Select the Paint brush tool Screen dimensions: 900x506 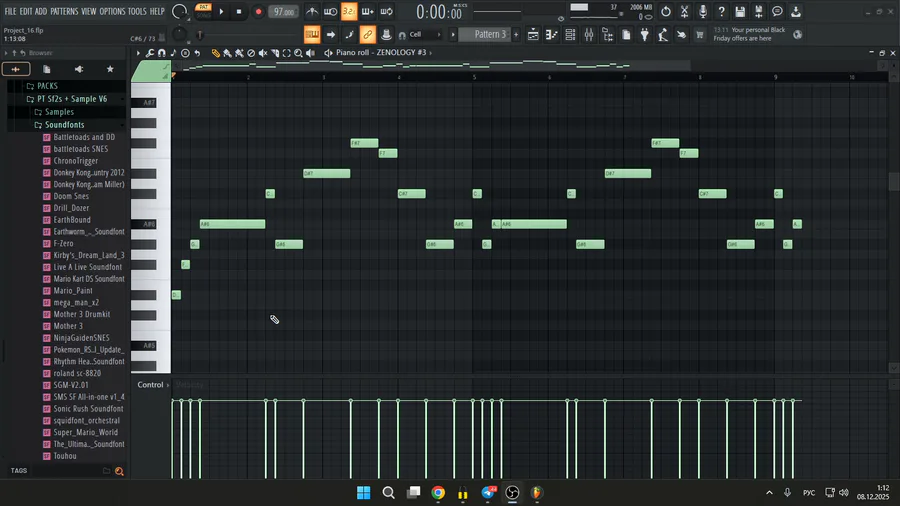(227, 53)
